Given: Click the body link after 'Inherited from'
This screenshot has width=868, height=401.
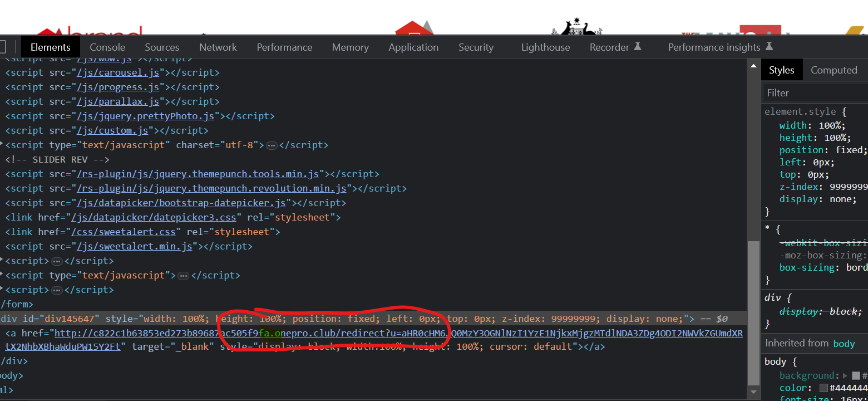Looking at the screenshot, I should [844, 344].
